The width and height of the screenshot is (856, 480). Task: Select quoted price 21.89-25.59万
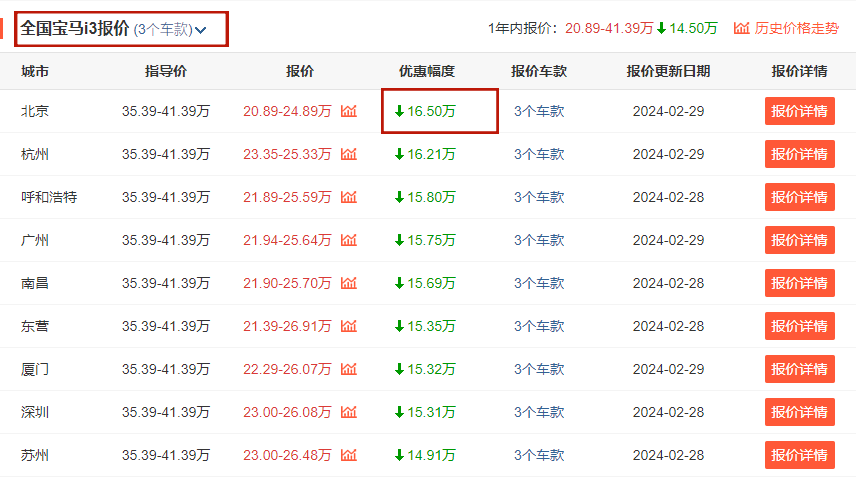(x=287, y=197)
